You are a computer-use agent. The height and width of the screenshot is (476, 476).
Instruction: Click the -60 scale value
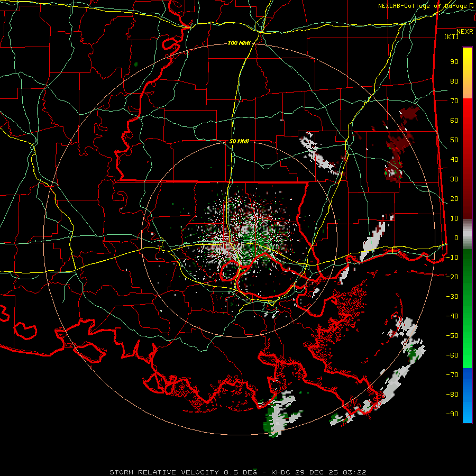coord(452,355)
